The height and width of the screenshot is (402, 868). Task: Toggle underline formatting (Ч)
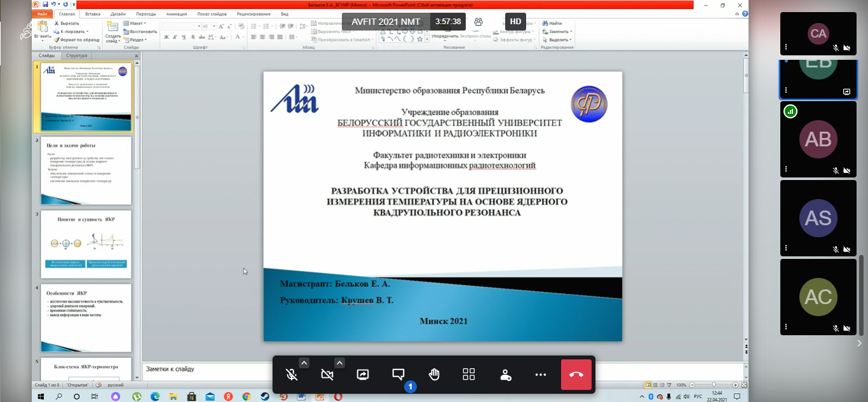click(183, 37)
